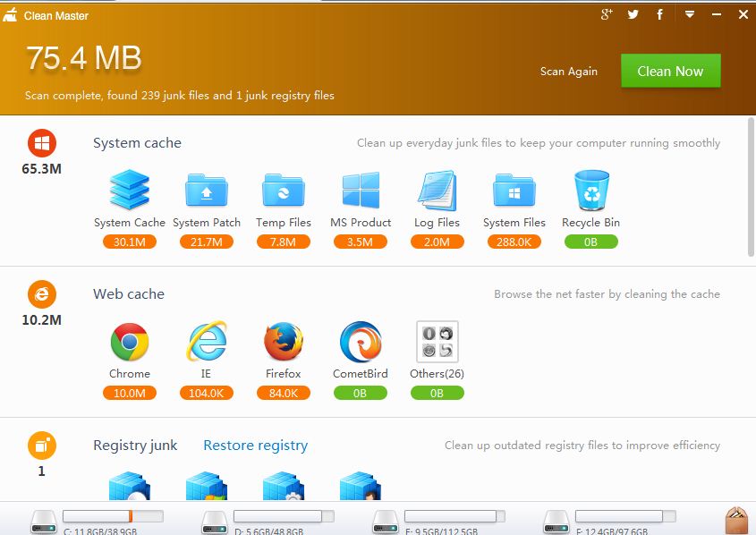Click third registry cube with gear
The image size is (756, 535).
click(x=283, y=486)
